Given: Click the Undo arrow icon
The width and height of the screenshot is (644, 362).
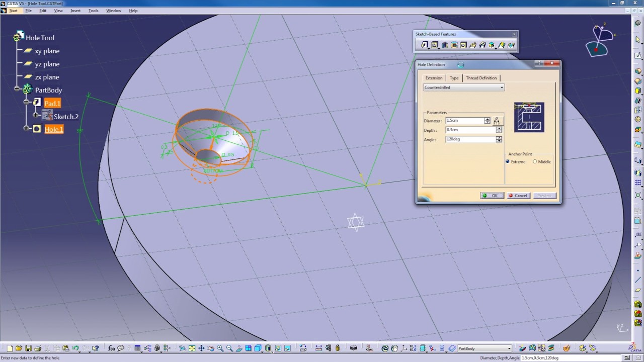Looking at the screenshot, I should (75, 348).
